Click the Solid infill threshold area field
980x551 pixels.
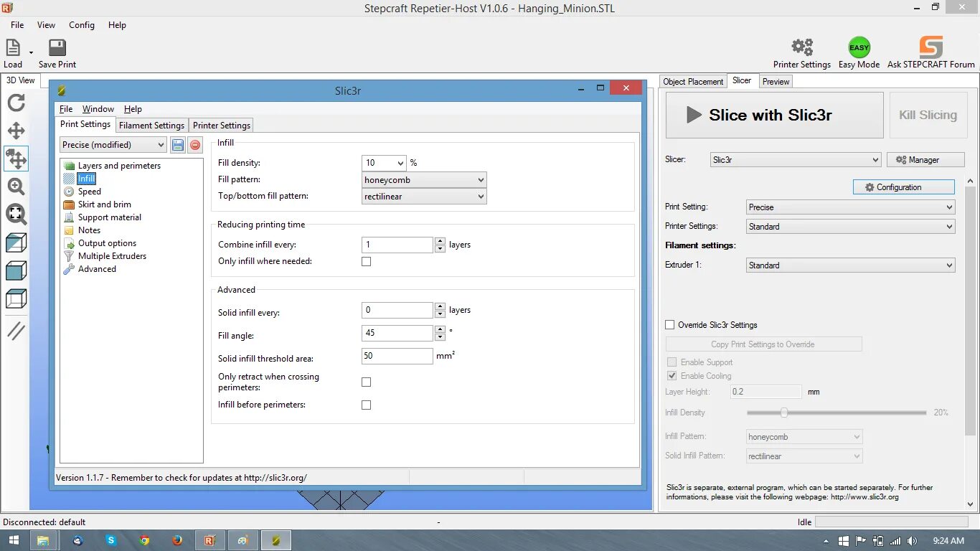(x=397, y=356)
